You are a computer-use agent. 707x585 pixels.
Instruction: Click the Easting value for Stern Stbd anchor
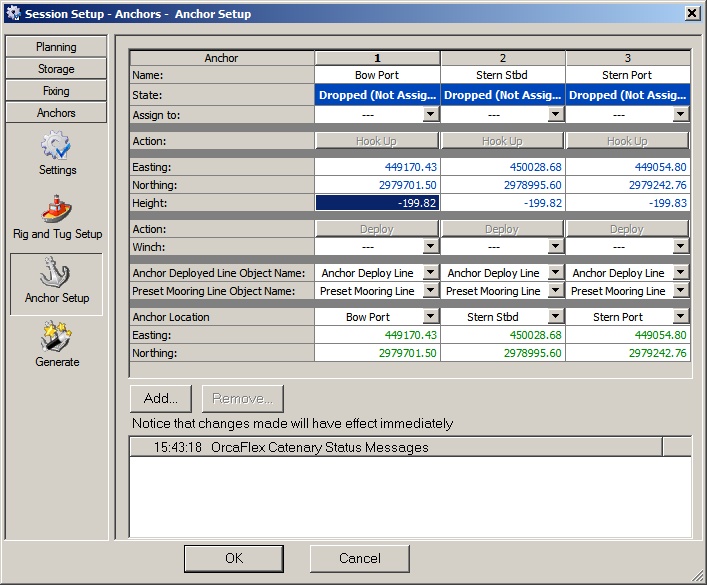(x=502, y=167)
